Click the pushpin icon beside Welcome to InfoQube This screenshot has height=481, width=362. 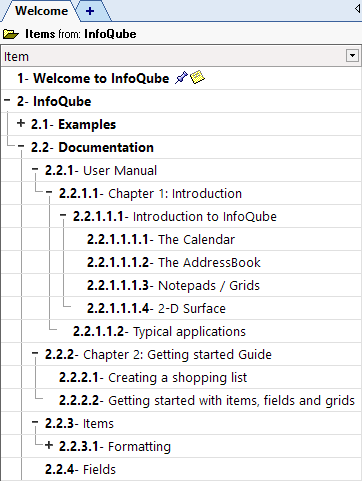(x=181, y=78)
